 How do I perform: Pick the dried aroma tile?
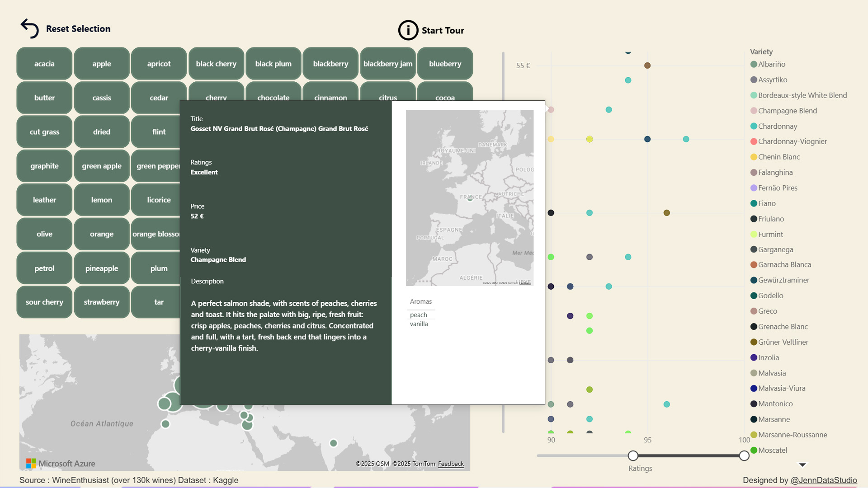click(102, 132)
